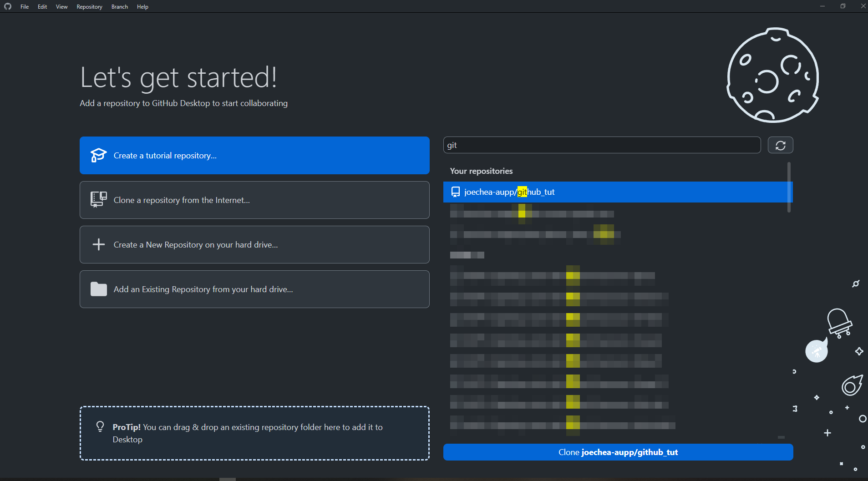
Task: Focus the repository filter field containing git
Action: pos(602,145)
